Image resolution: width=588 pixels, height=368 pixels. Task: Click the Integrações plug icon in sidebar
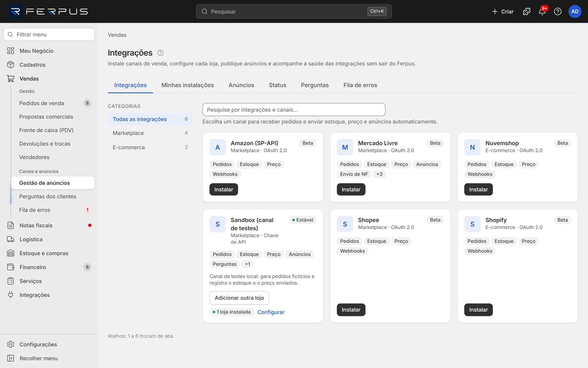point(11,295)
